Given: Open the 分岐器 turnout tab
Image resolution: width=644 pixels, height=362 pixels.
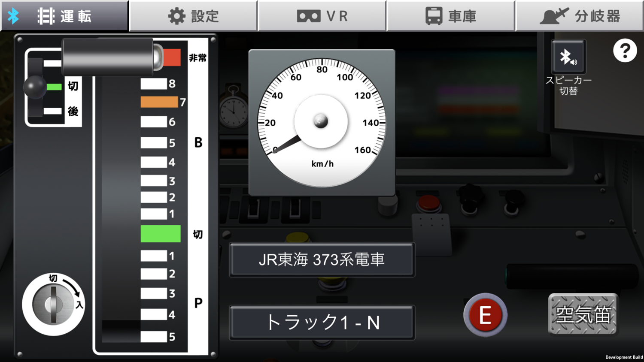Looking at the screenshot, I should coord(580,16).
